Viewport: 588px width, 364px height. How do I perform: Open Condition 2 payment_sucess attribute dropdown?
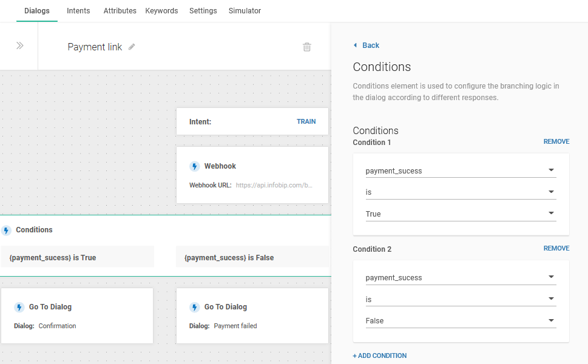pos(551,277)
